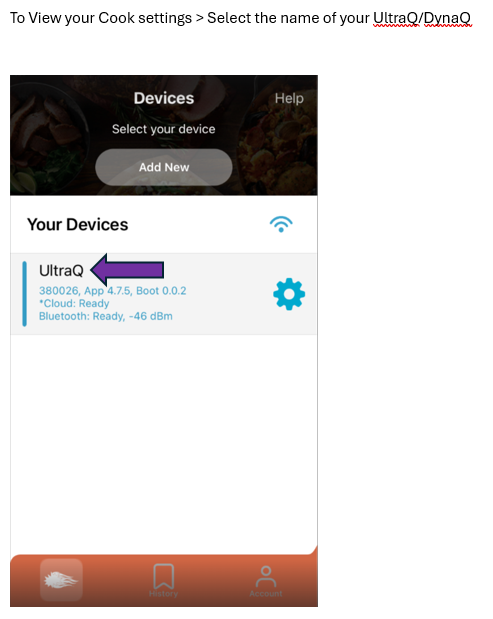This screenshot has height=619, width=493.
Task: Tap the Account person icon
Action: click(x=266, y=576)
